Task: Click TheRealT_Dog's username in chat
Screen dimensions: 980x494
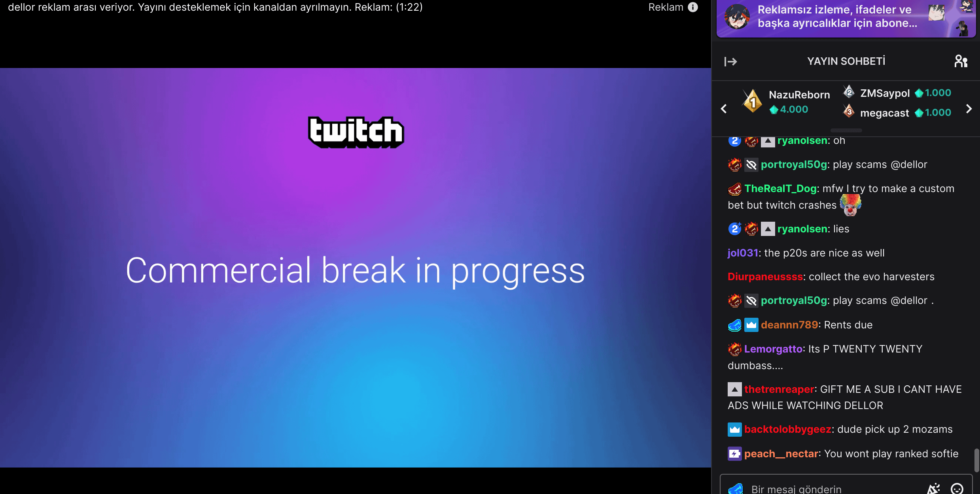Action: [781, 189]
